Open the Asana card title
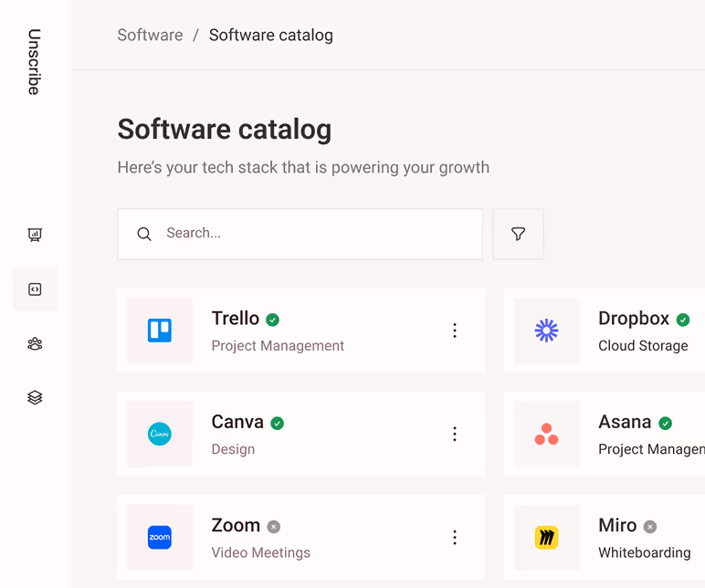This screenshot has height=588, width=705. 625,422
